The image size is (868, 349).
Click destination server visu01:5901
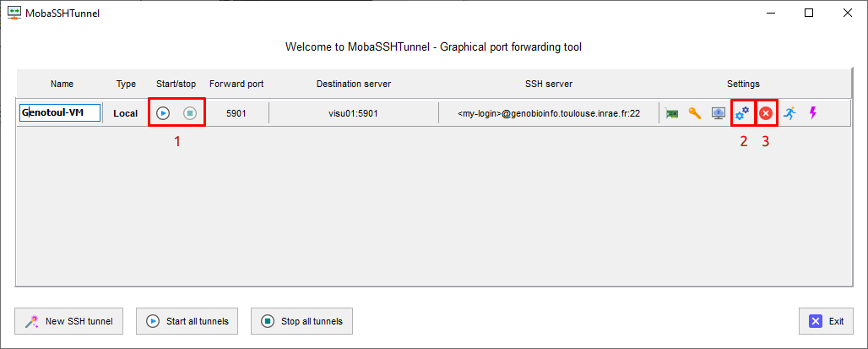pyautogui.click(x=353, y=113)
